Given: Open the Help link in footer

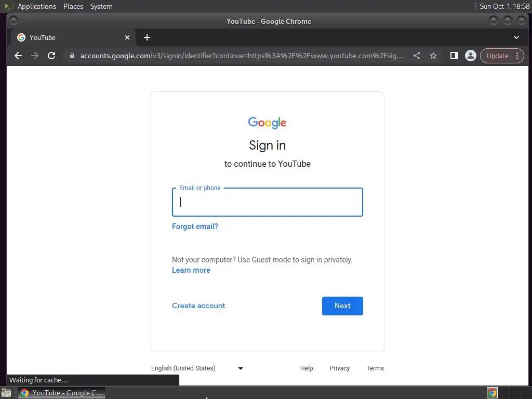Looking at the screenshot, I should click(307, 368).
